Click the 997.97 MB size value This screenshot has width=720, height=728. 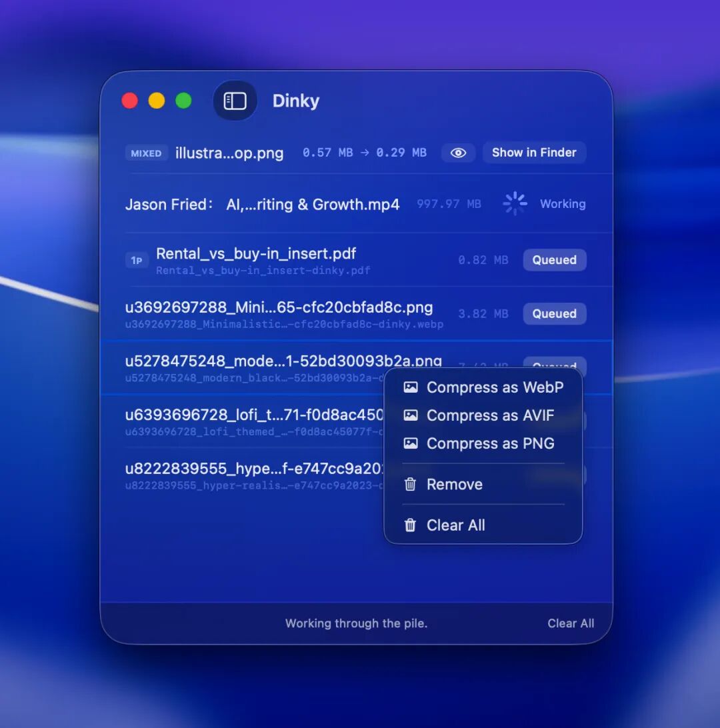(x=449, y=204)
